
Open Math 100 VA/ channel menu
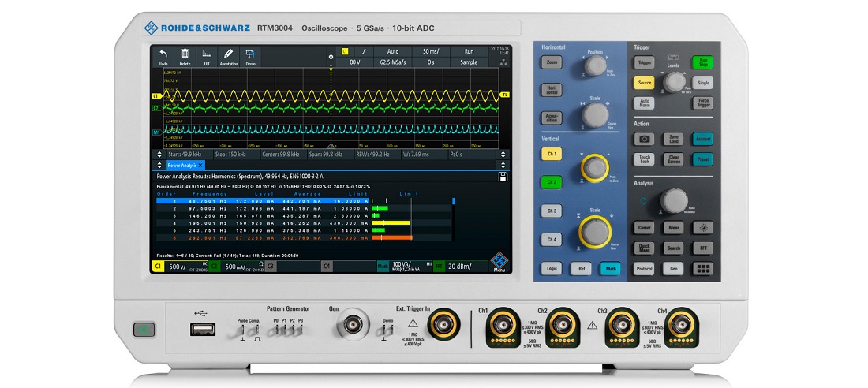click(403, 267)
